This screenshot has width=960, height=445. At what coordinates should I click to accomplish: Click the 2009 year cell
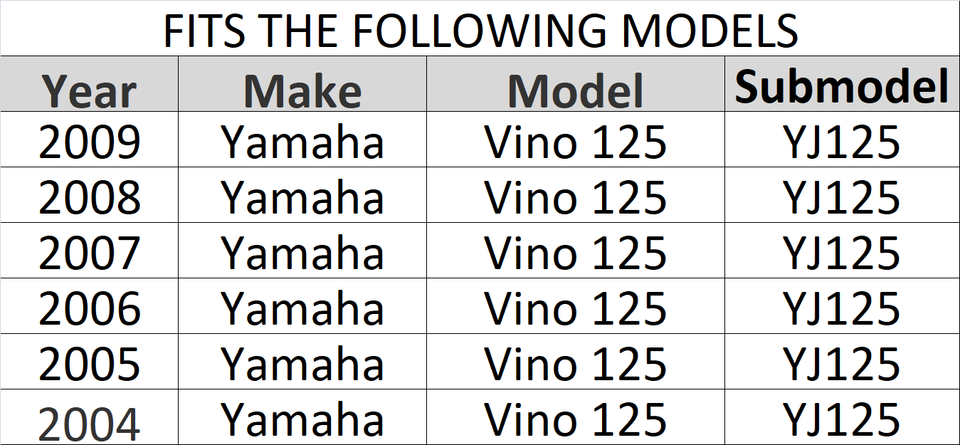(89, 140)
